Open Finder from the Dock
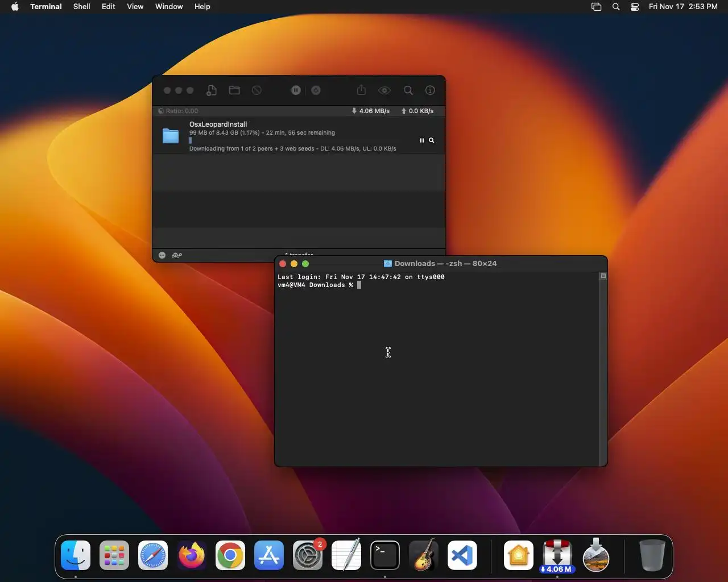The height and width of the screenshot is (582, 728). [x=76, y=555]
